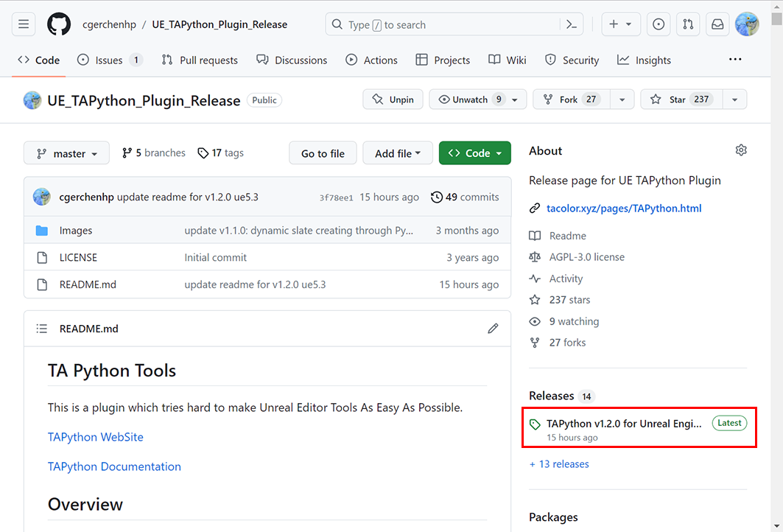The image size is (783, 532).
Task: Go to GitHub home via Octocat logo
Action: pyautogui.click(x=59, y=24)
